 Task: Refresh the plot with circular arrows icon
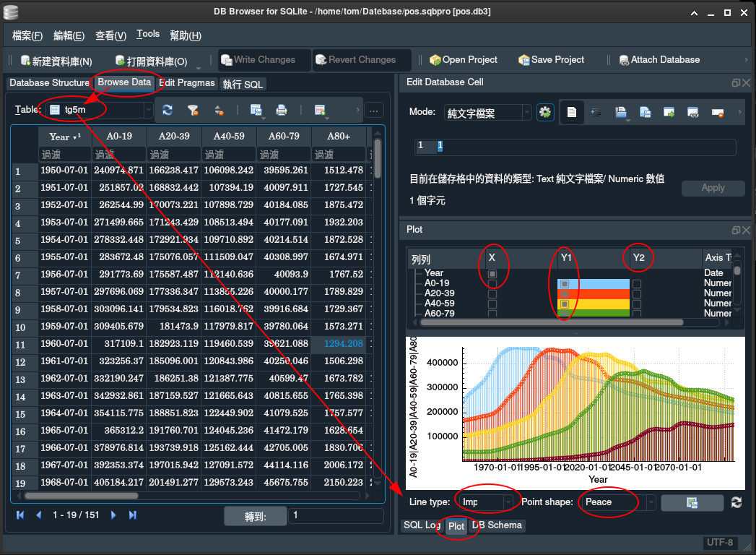click(x=737, y=502)
